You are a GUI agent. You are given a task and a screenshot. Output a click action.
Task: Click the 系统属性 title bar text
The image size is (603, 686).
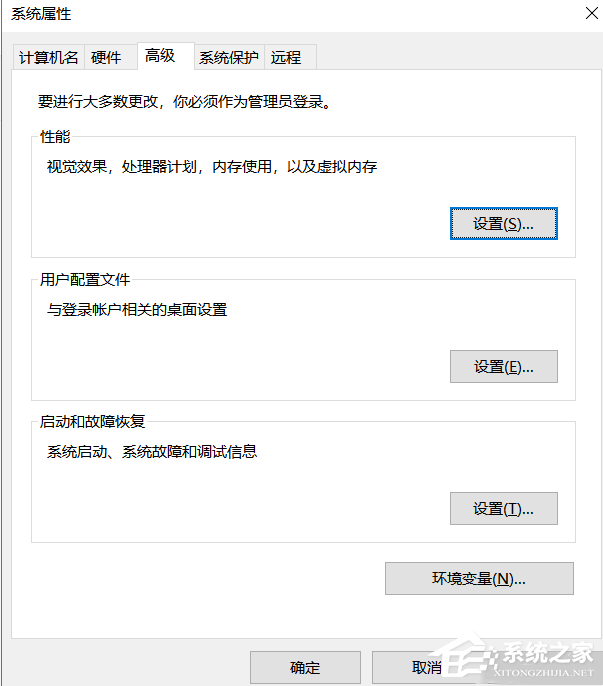[x=41, y=14]
